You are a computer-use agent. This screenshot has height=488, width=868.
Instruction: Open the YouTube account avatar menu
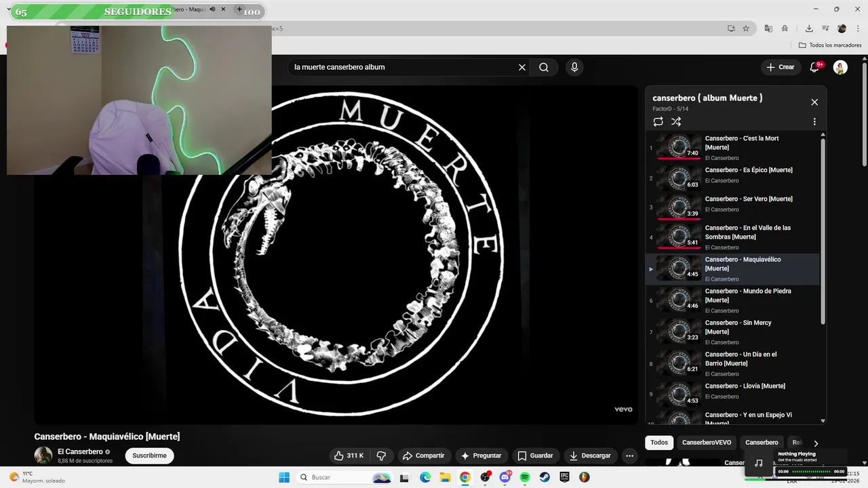(x=840, y=67)
